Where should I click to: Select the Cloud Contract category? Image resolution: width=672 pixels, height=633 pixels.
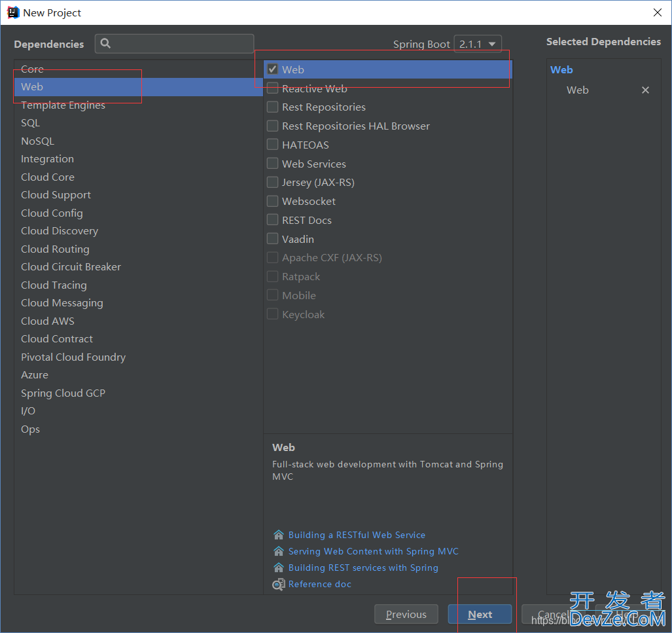[139, 339]
